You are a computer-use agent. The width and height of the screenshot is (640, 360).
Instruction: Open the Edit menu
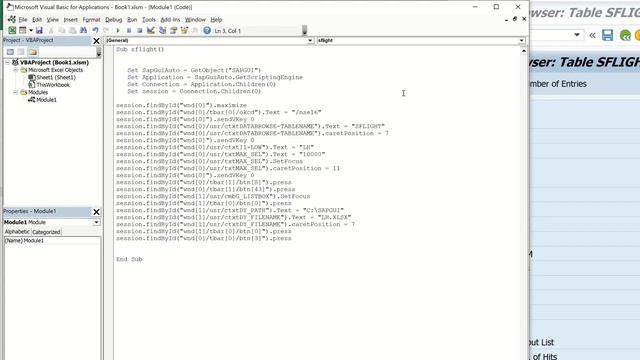pos(37,20)
